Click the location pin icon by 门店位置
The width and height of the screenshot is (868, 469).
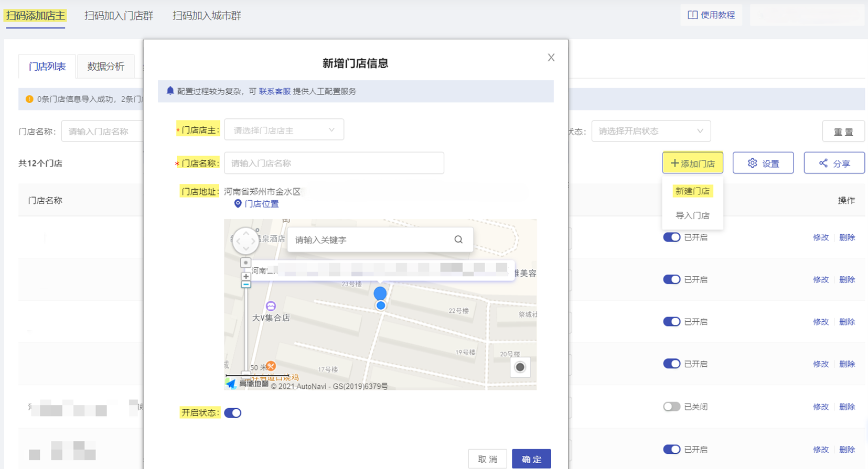click(238, 204)
